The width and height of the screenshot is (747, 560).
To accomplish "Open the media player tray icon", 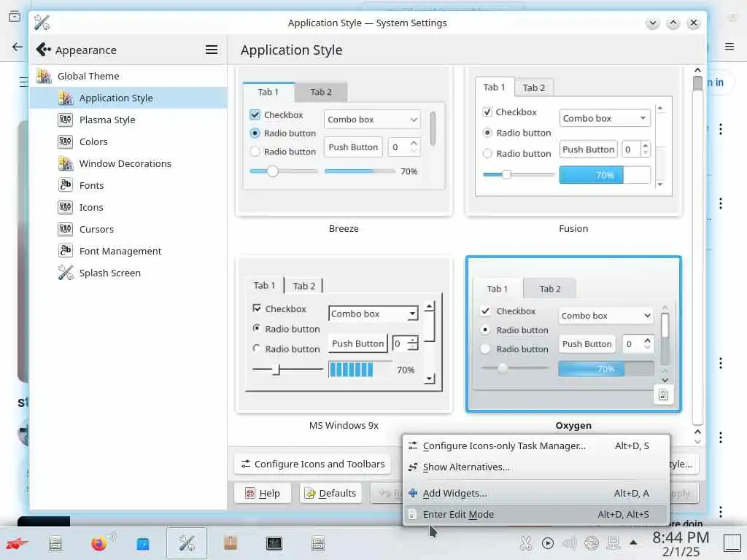I will (x=548, y=543).
